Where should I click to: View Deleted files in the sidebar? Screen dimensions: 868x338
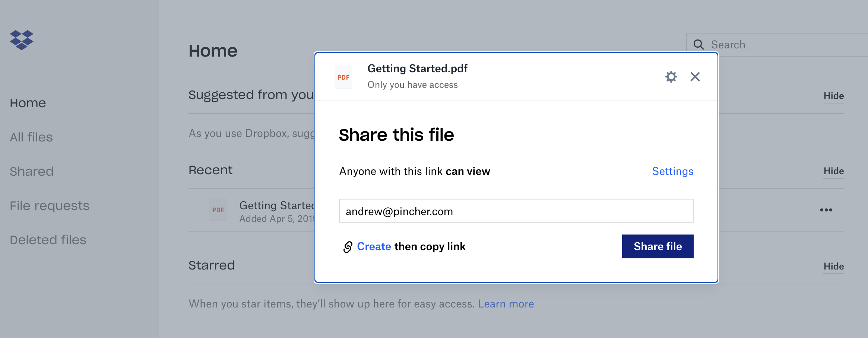click(48, 240)
